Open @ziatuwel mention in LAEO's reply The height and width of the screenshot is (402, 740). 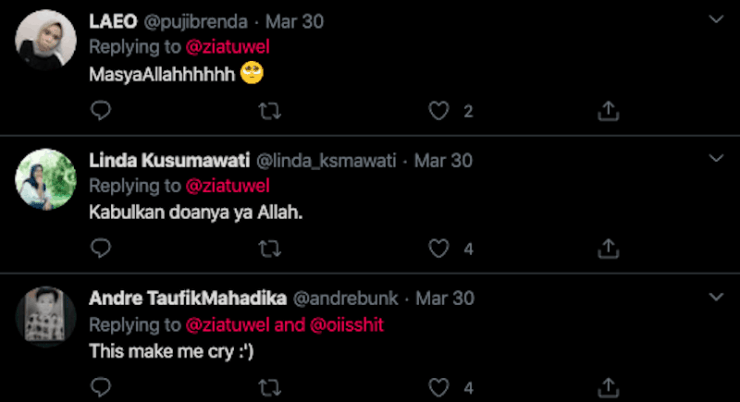(x=228, y=47)
